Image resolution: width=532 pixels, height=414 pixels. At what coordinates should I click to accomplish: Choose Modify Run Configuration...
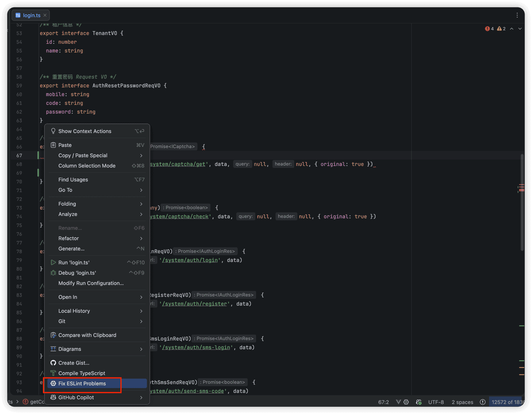pos(97,283)
